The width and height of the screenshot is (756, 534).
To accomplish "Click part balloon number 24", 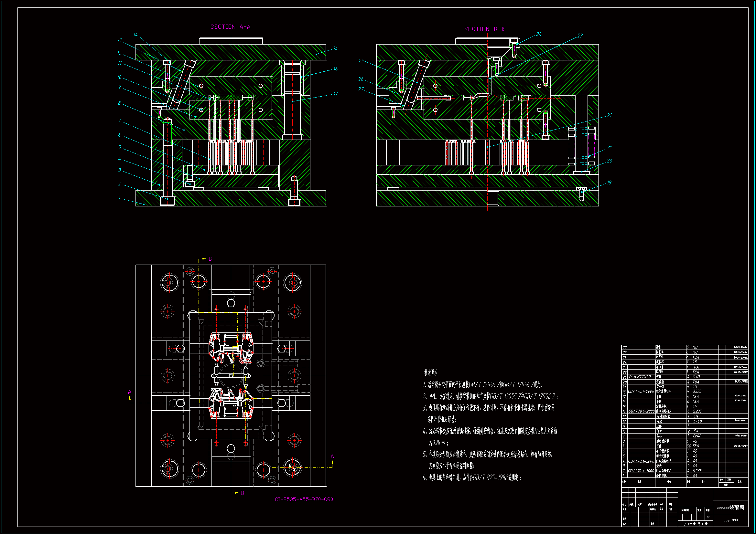I will click(x=539, y=34).
